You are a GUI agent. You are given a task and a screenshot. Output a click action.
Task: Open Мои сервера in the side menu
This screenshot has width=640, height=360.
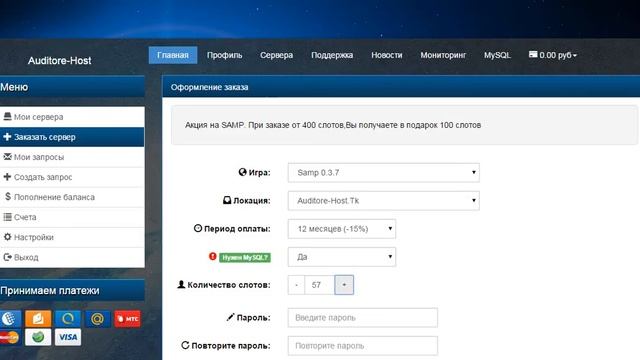[72, 117]
